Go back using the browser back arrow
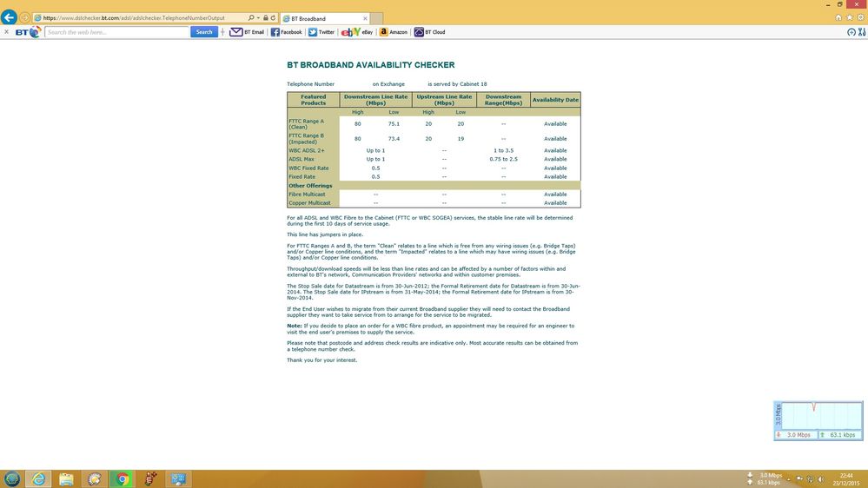The image size is (868, 488). click(9, 17)
